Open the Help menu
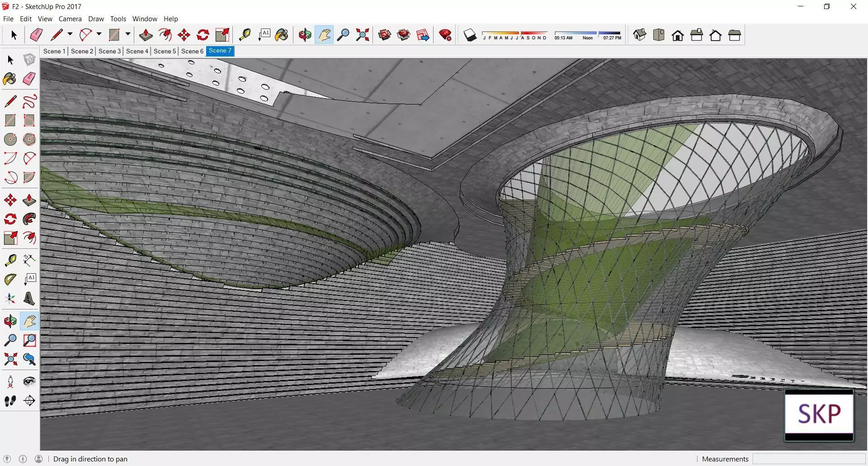 pos(171,19)
